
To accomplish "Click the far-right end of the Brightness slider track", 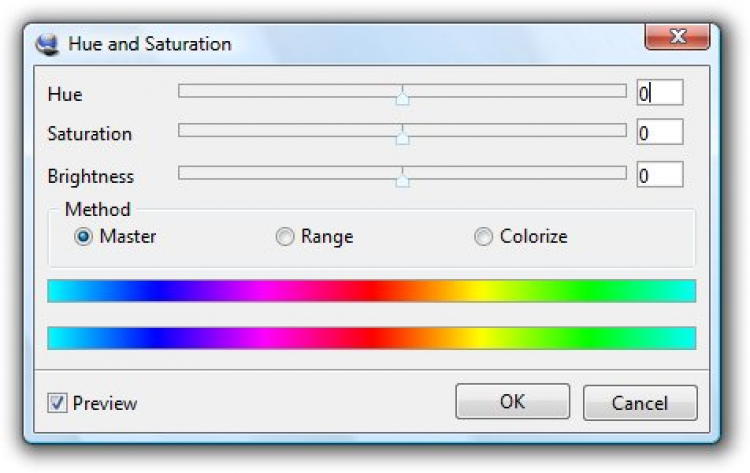I will 622,172.
